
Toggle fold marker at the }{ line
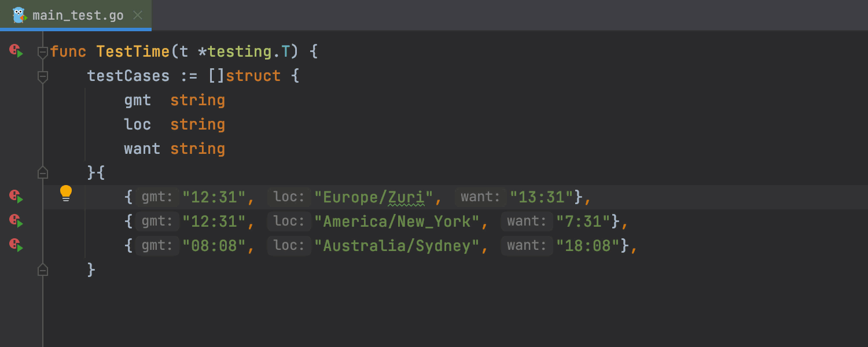(42, 172)
